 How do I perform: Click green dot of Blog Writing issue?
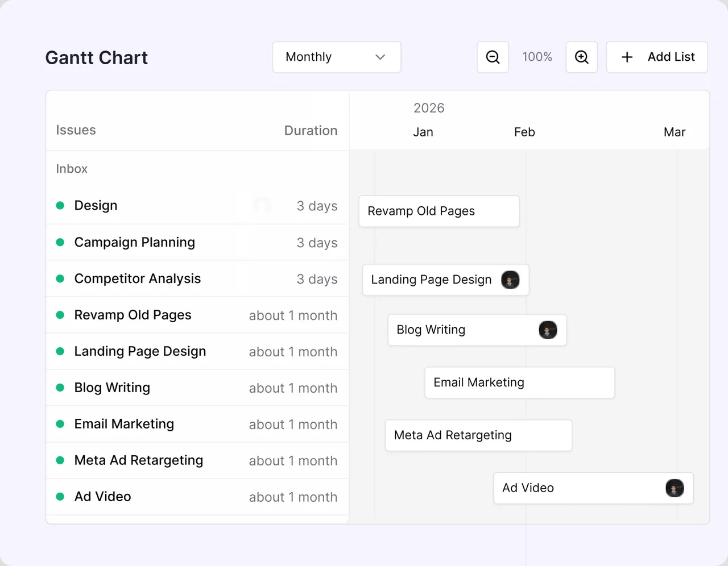coord(60,388)
